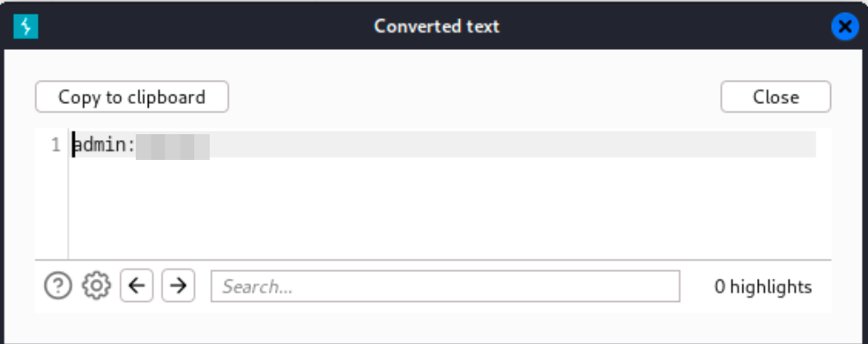Open search settings via gear icon
This screenshot has height=344, width=868.
[x=96, y=286]
